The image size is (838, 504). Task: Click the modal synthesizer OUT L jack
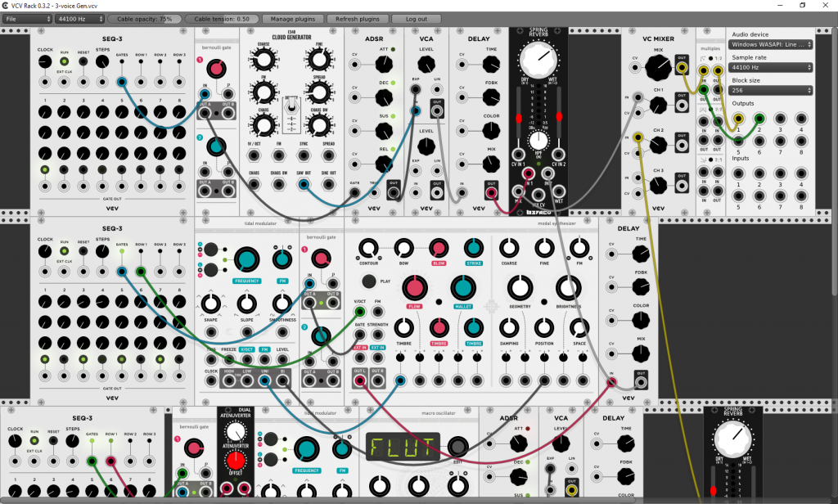(x=360, y=380)
